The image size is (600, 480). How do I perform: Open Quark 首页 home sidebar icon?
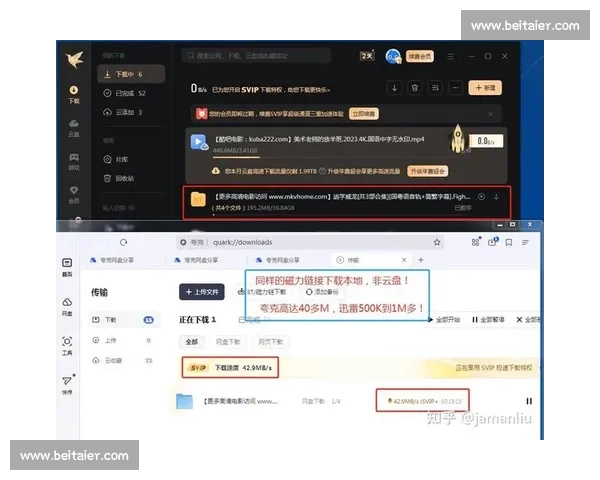[x=67, y=267]
